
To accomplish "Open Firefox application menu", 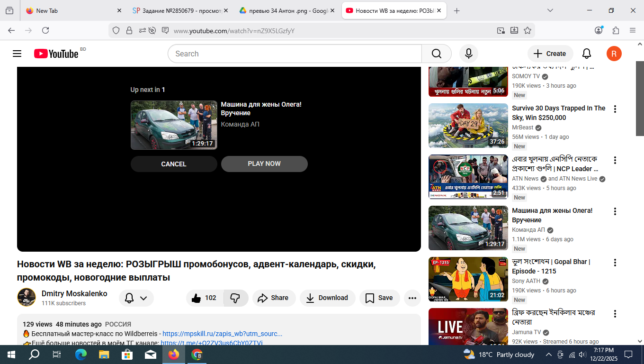I will [633, 30].
